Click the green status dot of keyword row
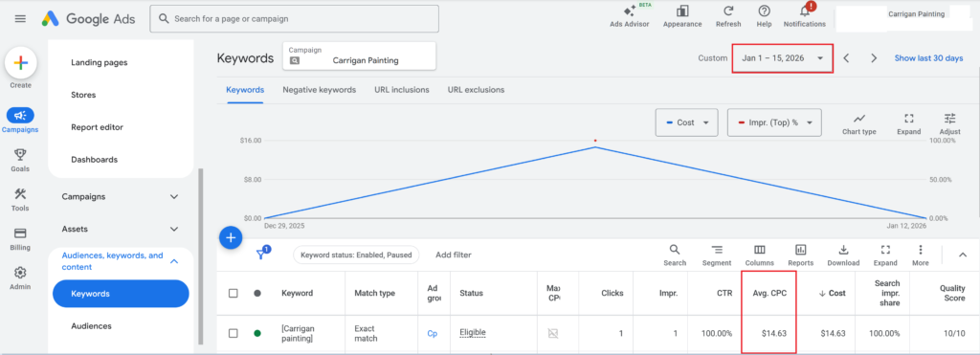Image resolution: width=980 pixels, height=355 pixels. pos(256,333)
